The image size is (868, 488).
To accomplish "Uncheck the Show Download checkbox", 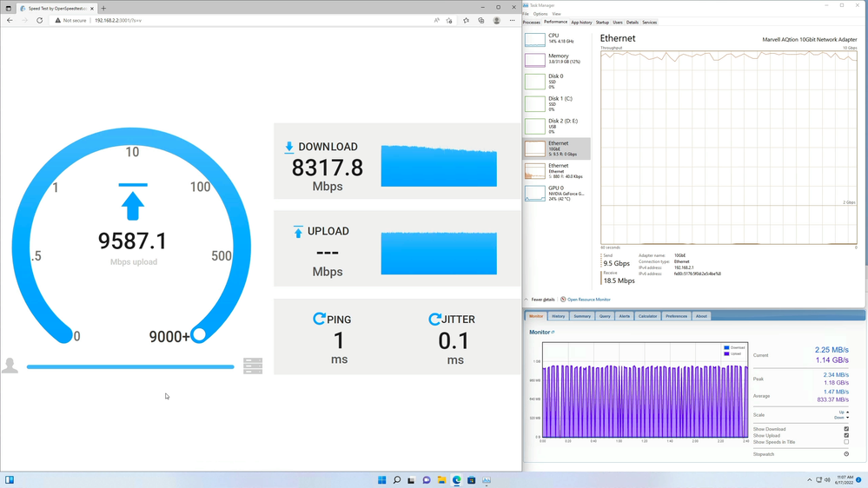I will (x=846, y=429).
